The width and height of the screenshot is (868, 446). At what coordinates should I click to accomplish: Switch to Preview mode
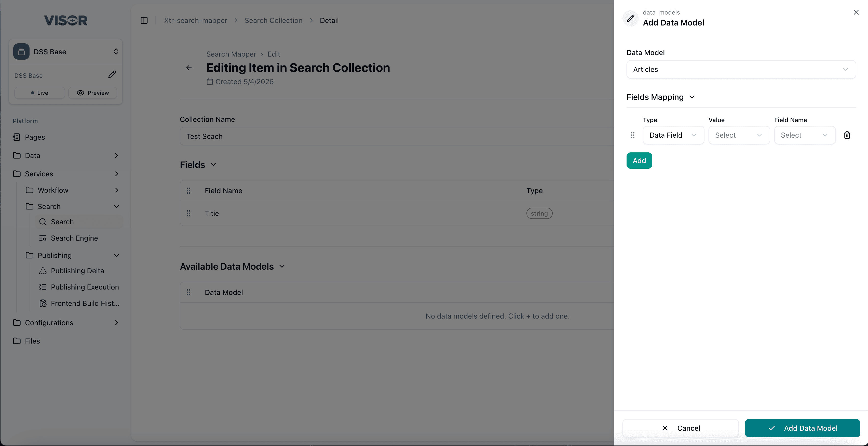click(93, 93)
